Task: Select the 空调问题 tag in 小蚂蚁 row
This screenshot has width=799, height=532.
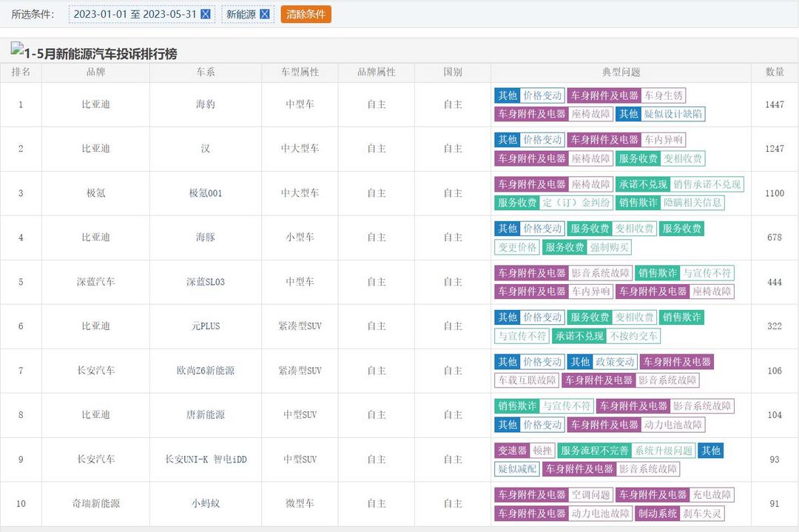Action: point(590,494)
